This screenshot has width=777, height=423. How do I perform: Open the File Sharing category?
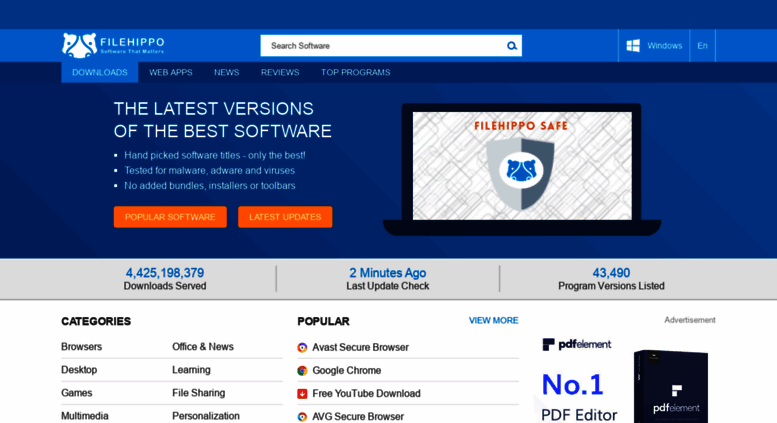click(198, 393)
